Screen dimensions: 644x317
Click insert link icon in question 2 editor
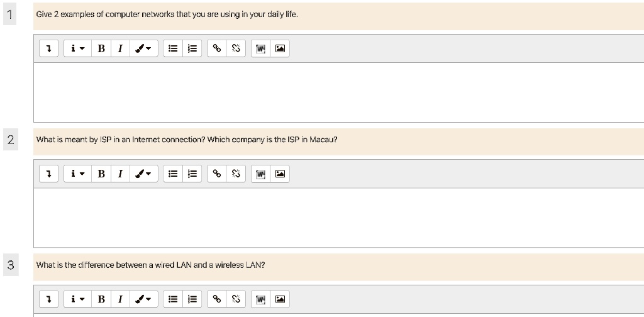click(x=216, y=174)
